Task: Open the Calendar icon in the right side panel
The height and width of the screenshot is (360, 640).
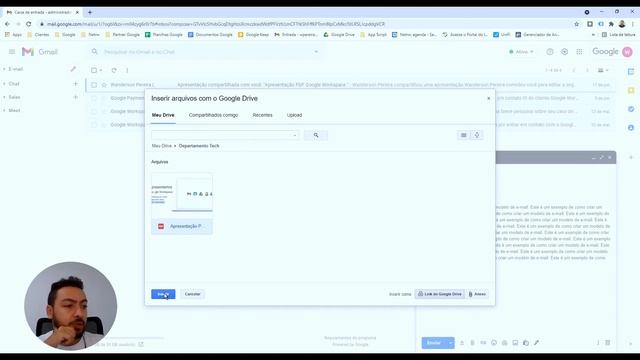Action: (631, 71)
